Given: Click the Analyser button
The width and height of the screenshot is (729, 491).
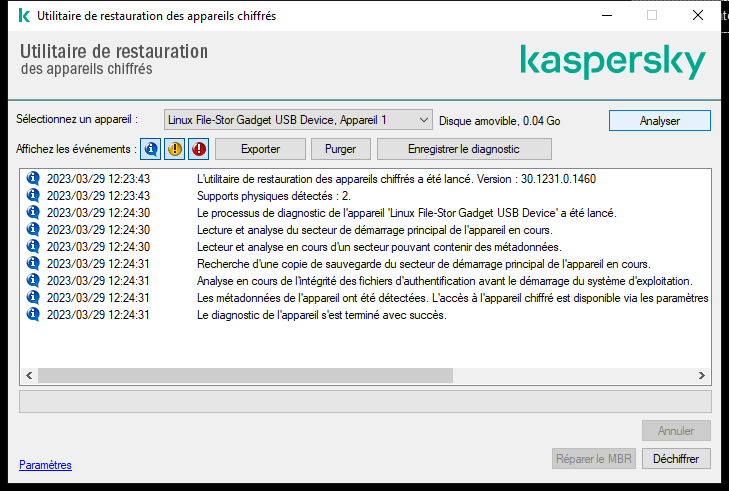Looking at the screenshot, I should tap(660, 121).
